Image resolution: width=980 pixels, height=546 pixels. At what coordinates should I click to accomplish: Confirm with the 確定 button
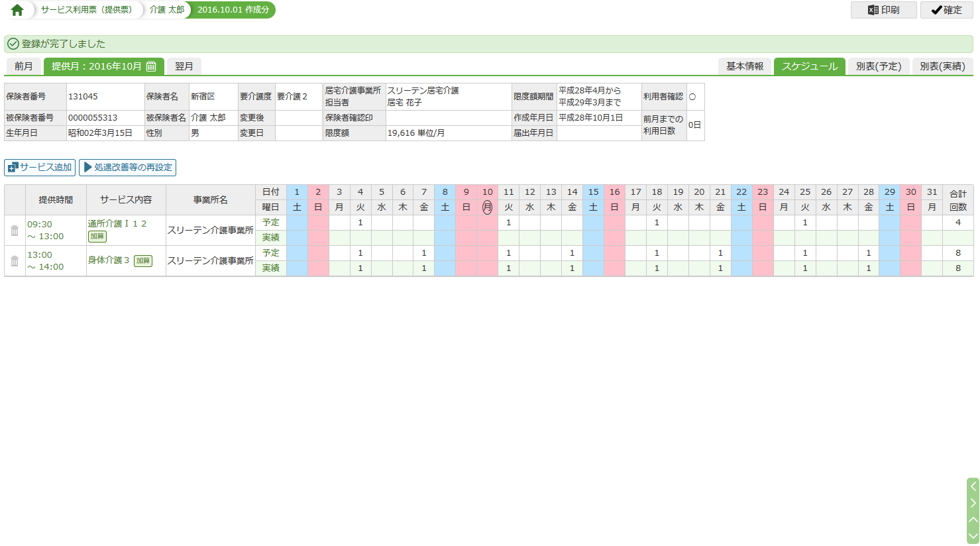coord(946,10)
